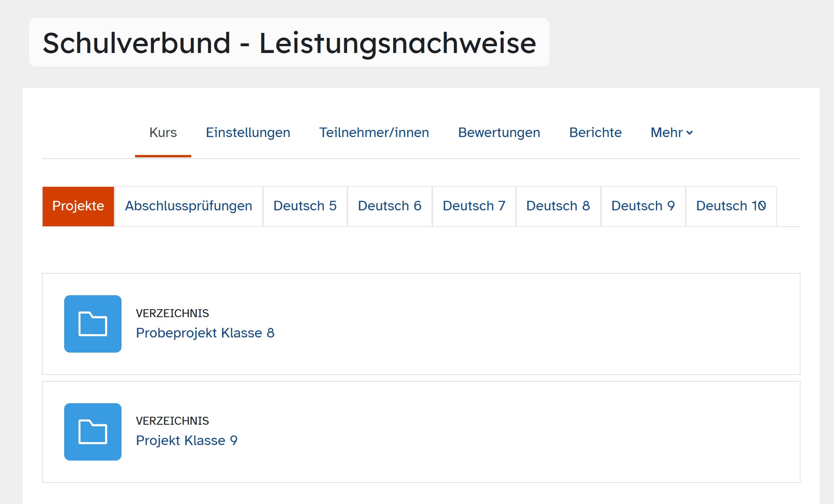Open the Projekt Klasse 9 link
Viewport: 834px width, 504px height.
(x=187, y=441)
